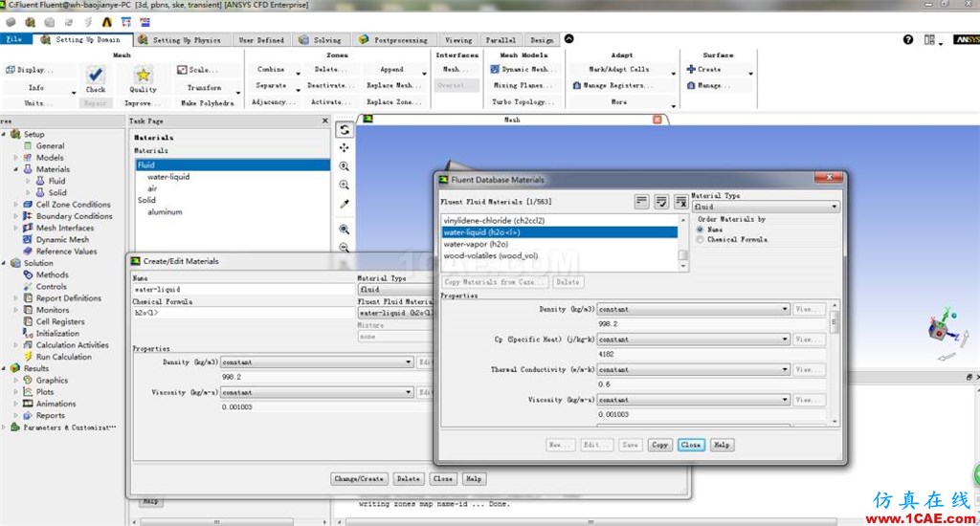Select the rotate view tool icon
The image size is (980, 526).
[345, 130]
